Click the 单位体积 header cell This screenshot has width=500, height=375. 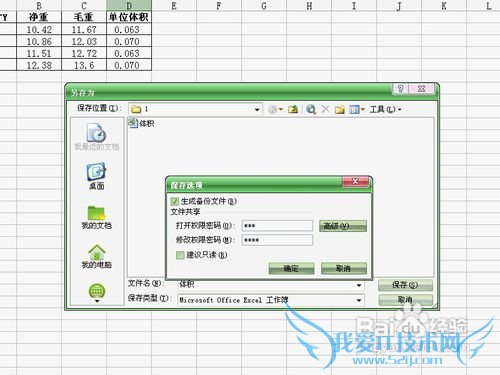(129, 17)
